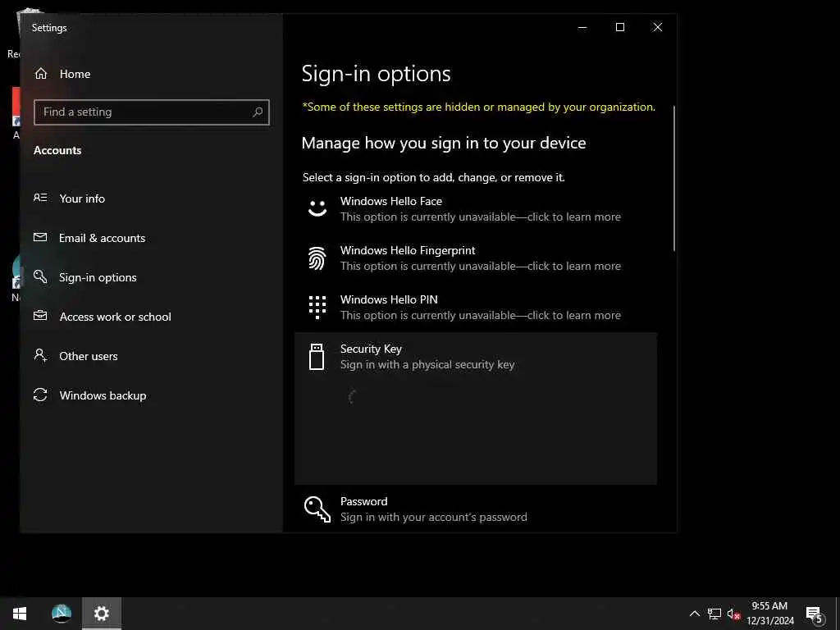
Task: Close the Settings window
Action: coord(658,27)
